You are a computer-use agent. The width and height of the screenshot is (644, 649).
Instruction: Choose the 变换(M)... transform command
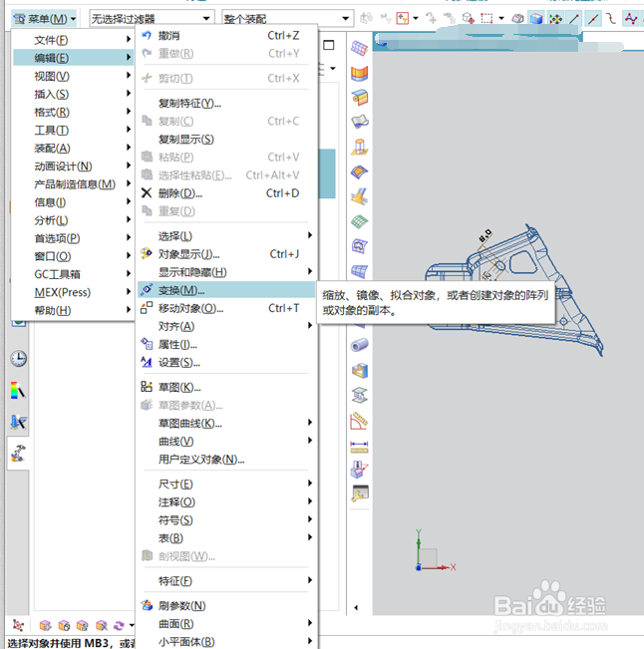(226, 290)
